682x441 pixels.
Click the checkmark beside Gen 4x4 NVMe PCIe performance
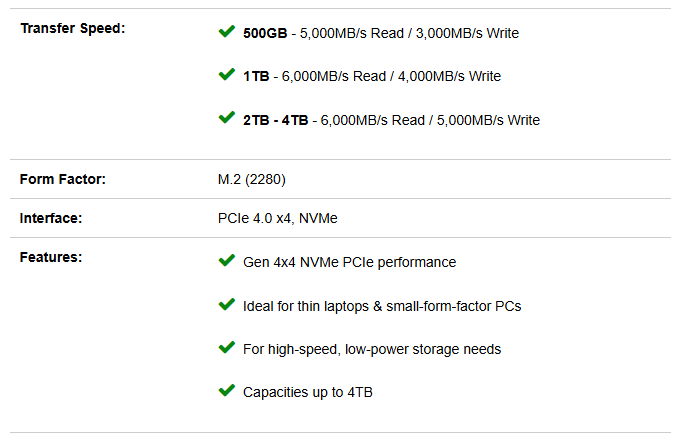pyautogui.click(x=227, y=261)
